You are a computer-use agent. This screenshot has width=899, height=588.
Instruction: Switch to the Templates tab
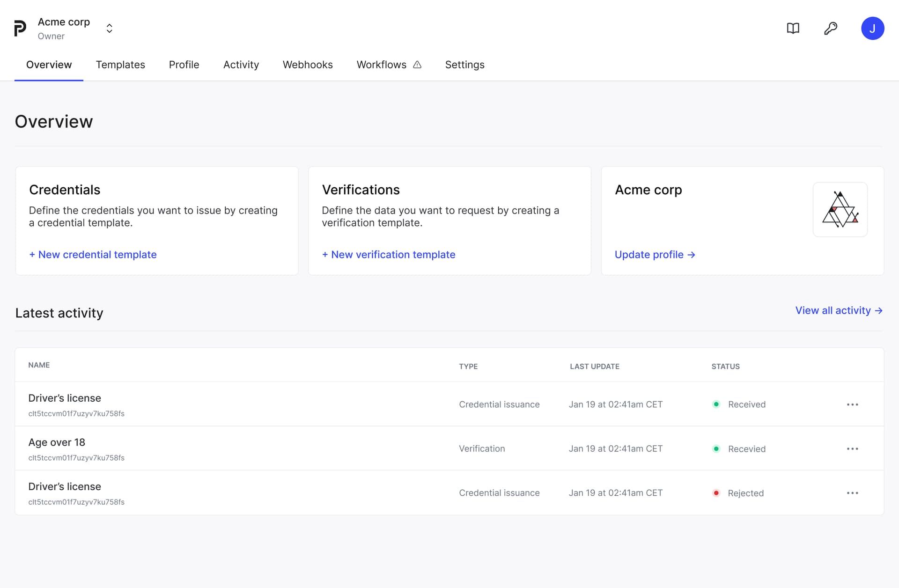120,65
